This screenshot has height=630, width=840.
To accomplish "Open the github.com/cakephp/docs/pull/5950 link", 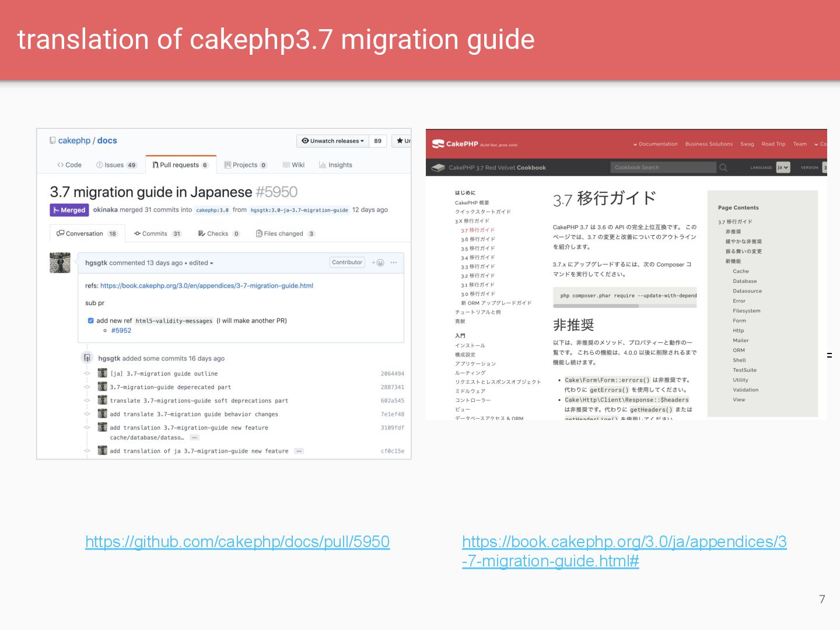I will click(x=237, y=542).
